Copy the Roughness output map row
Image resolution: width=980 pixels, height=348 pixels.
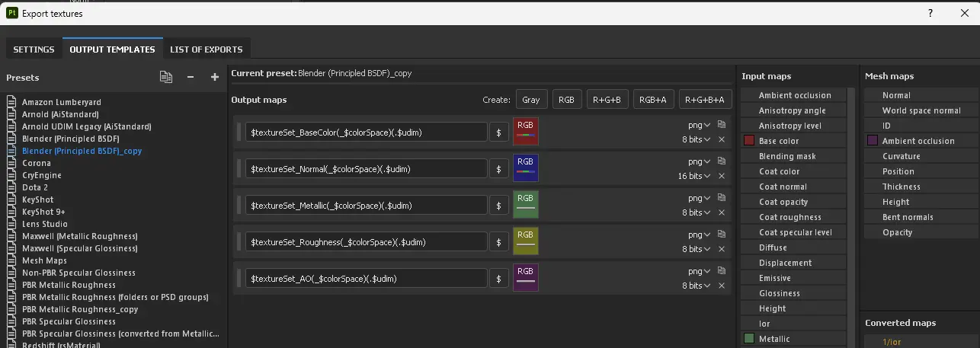[x=722, y=235]
